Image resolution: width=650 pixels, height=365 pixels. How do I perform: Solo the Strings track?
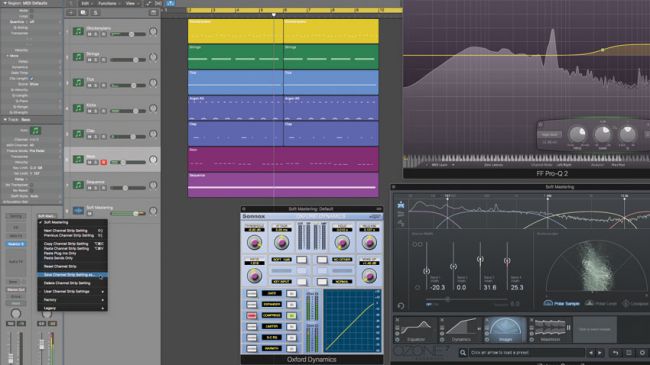(x=96, y=60)
